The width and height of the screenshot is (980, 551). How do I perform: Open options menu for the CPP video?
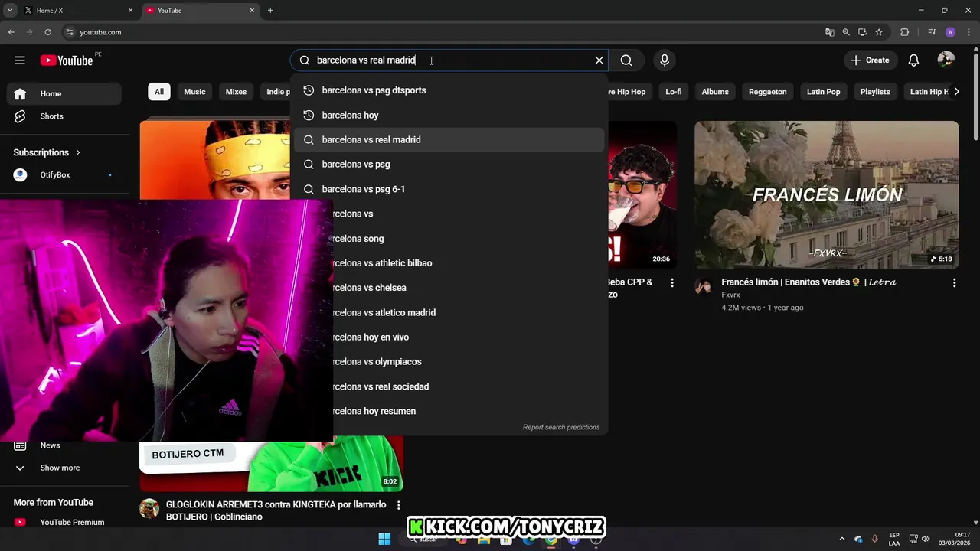click(672, 283)
